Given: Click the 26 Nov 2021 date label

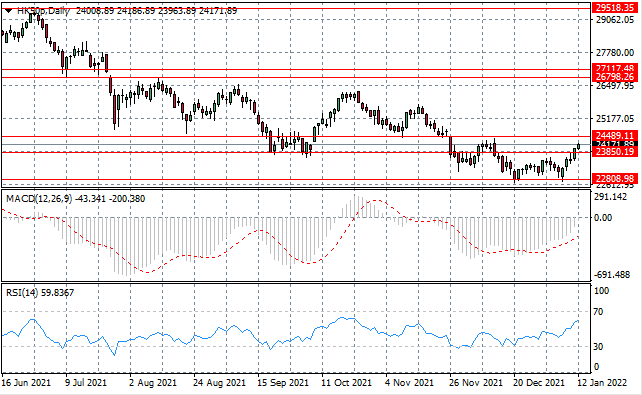Looking at the screenshot, I should pos(476,383).
